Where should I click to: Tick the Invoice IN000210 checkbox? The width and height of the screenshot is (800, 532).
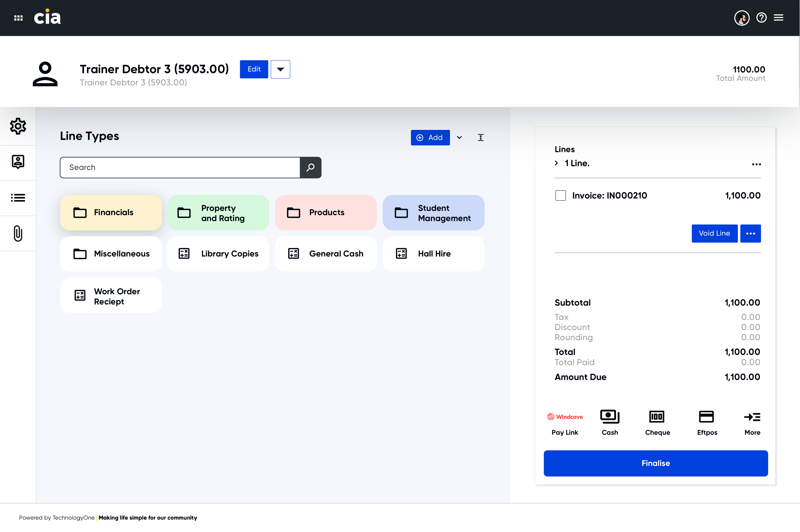point(560,195)
